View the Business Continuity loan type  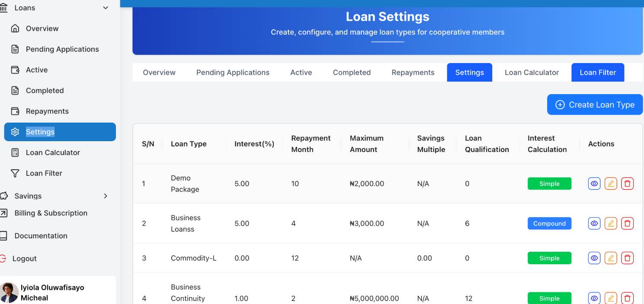[594, 298]
